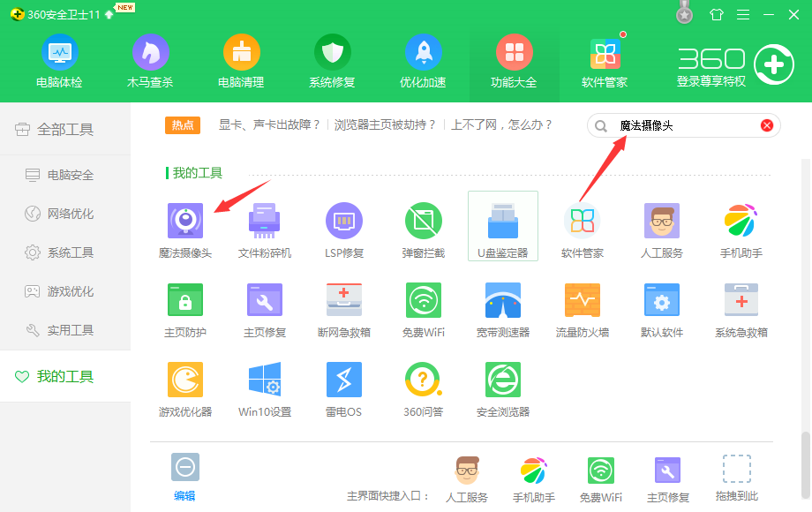Open the Win10设置 tool
Image resolution: width=812 pixels, height=512 pixels.
(x=264, y=389)
